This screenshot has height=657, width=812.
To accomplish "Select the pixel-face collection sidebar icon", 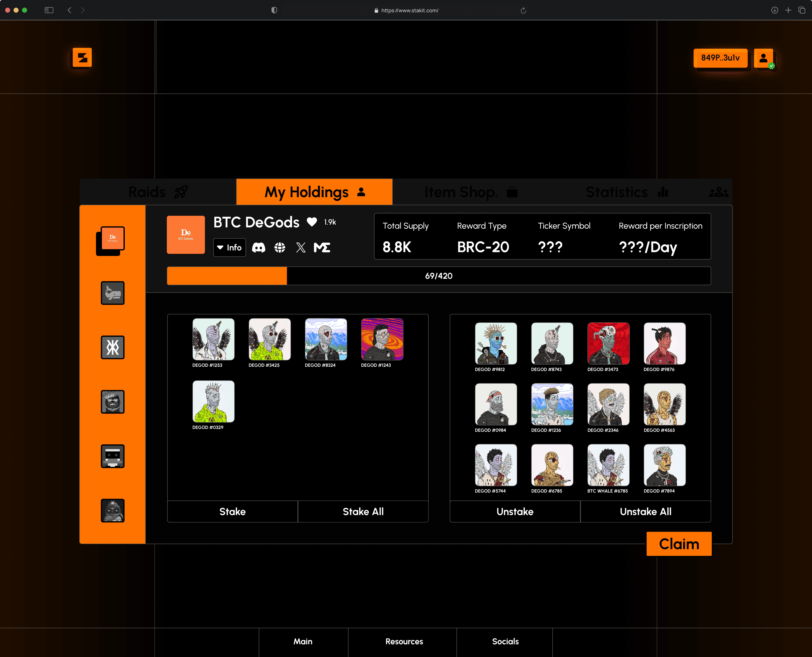I will pos(113,456).
